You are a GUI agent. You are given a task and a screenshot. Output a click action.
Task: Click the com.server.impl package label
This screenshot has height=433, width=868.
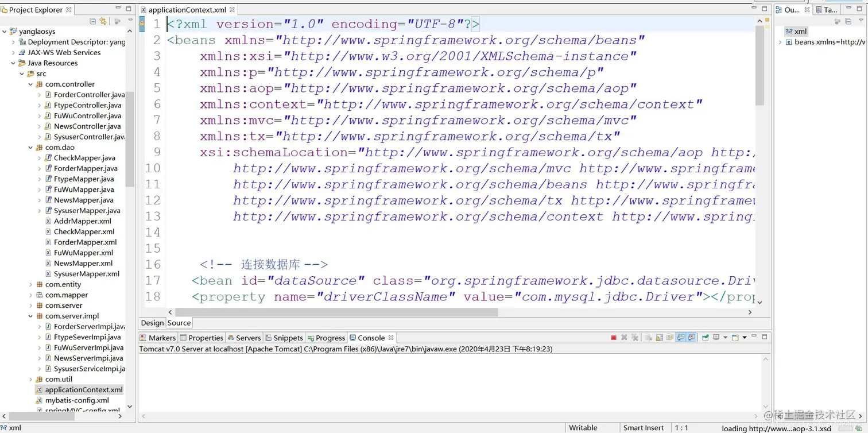pyautogui.click(x=72, y=316)
